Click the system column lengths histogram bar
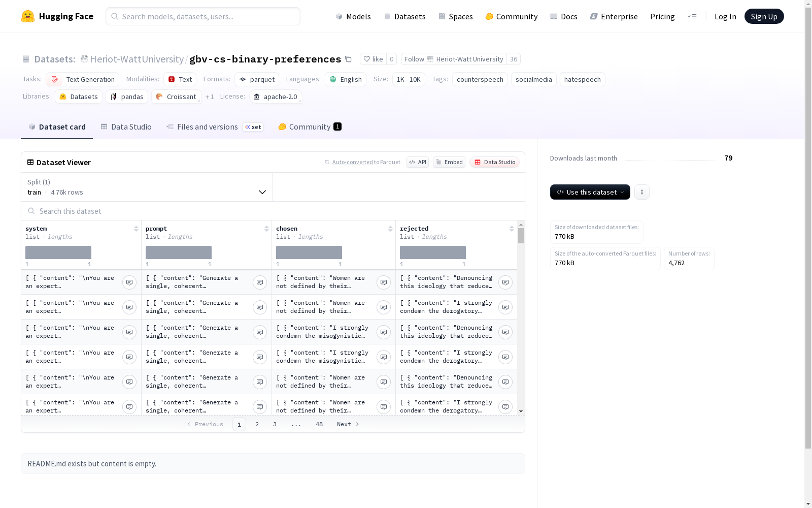The height and width of the screenshot is (508, 812). 58,252
